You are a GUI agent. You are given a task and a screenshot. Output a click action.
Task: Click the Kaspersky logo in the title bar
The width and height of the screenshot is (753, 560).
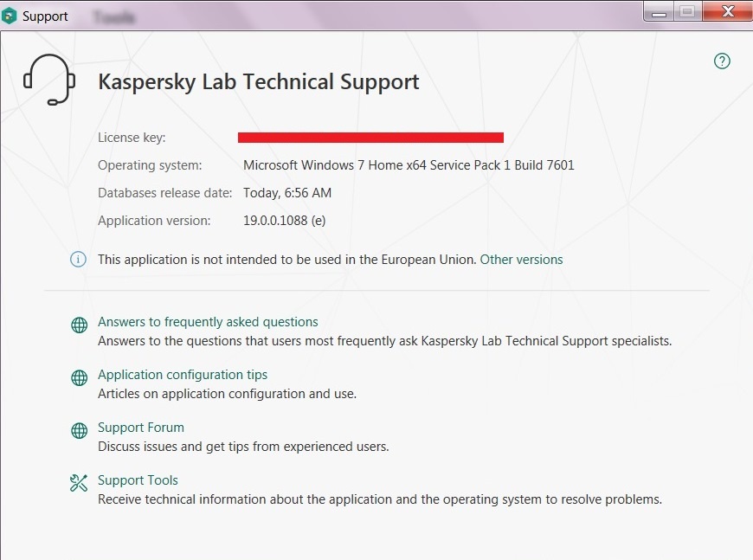10,16
